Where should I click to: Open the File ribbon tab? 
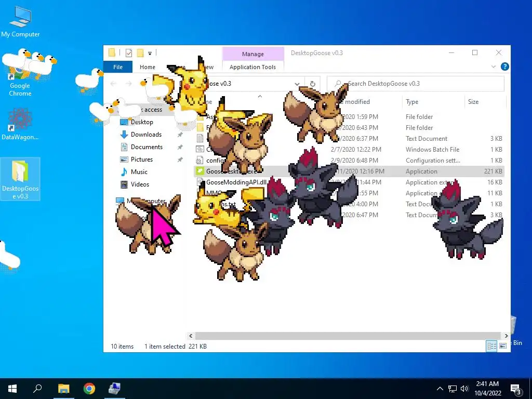pyautogui.click(x=118, y=67)
